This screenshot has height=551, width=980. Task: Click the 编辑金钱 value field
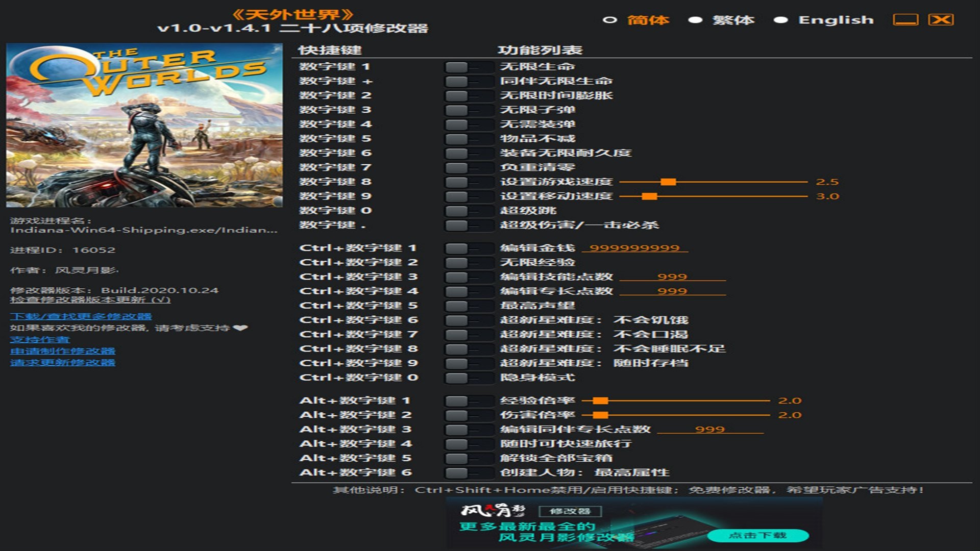point(634,248)
